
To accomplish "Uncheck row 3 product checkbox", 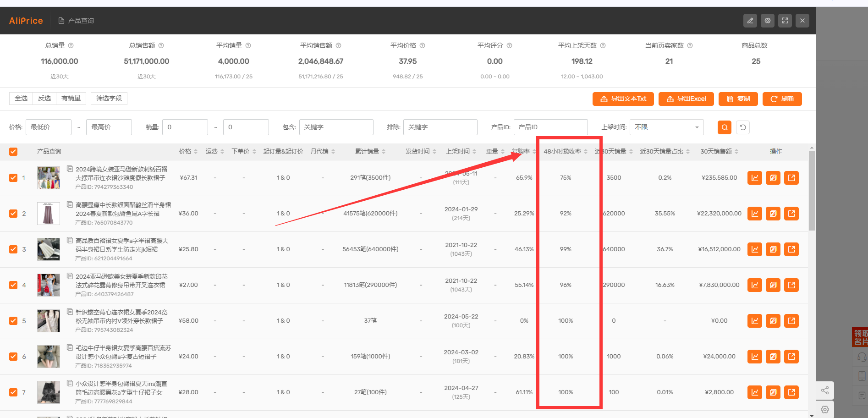I will (x=13, y=249).
